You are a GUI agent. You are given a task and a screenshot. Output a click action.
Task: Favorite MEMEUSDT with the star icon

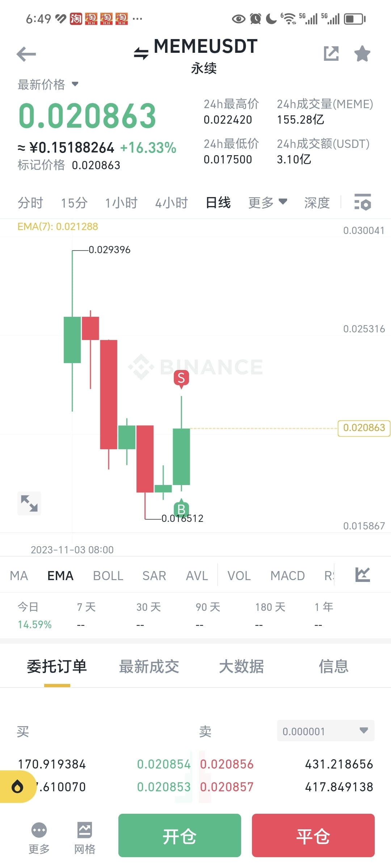coord(362,54)
